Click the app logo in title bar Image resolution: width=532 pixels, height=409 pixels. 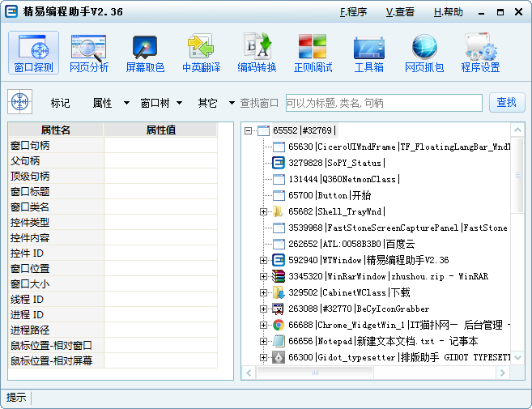(11, 12)
